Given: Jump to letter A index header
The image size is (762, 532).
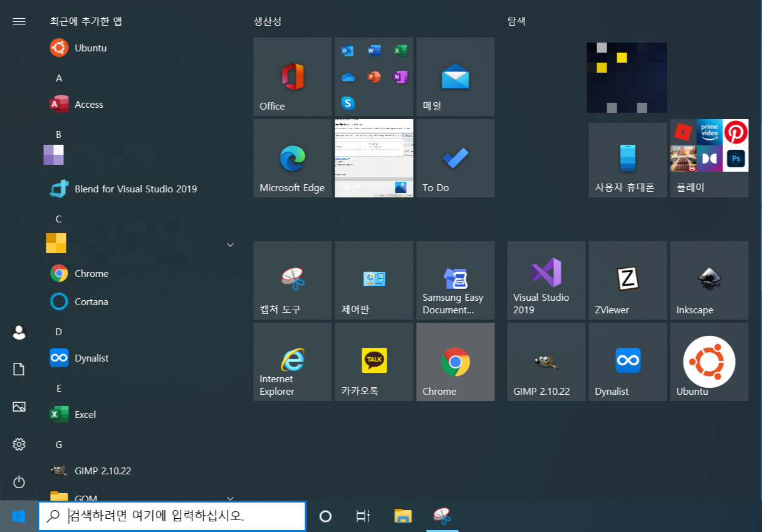Looking at the screenshot, I should (x=59, y=78).
